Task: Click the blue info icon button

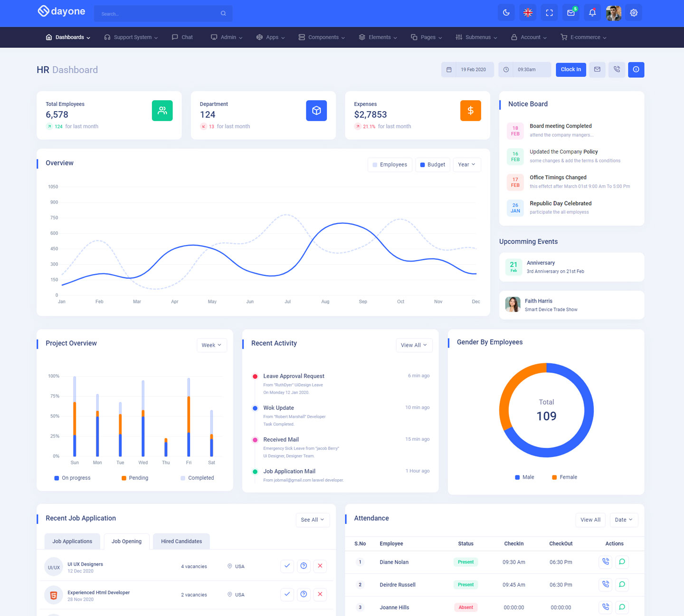Action: coord(636,69)
